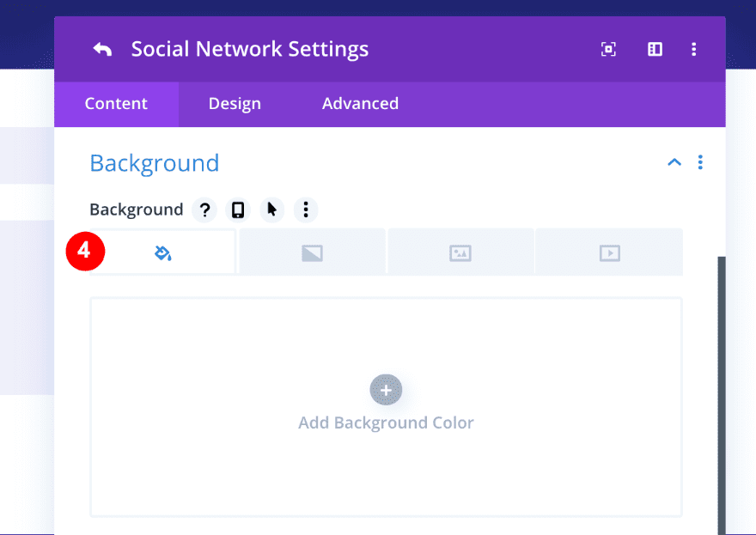Click Add Background Color

386,423
